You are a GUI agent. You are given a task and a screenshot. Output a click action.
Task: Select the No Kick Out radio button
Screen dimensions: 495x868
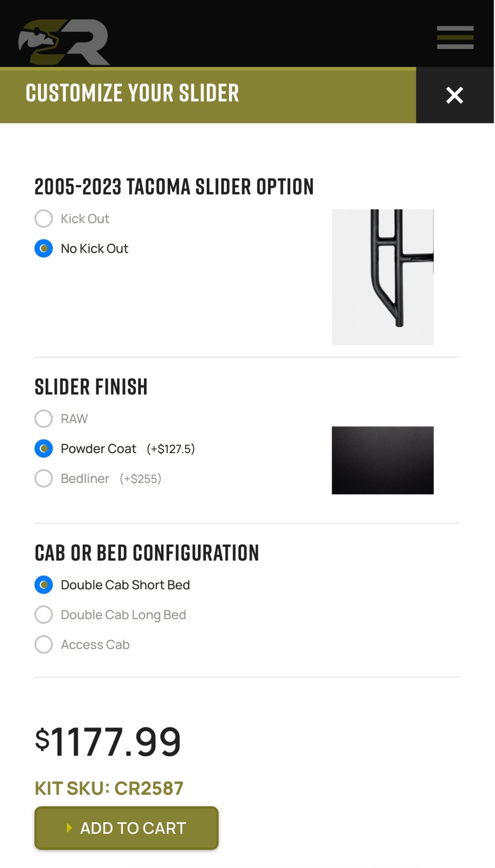point(43,249)
